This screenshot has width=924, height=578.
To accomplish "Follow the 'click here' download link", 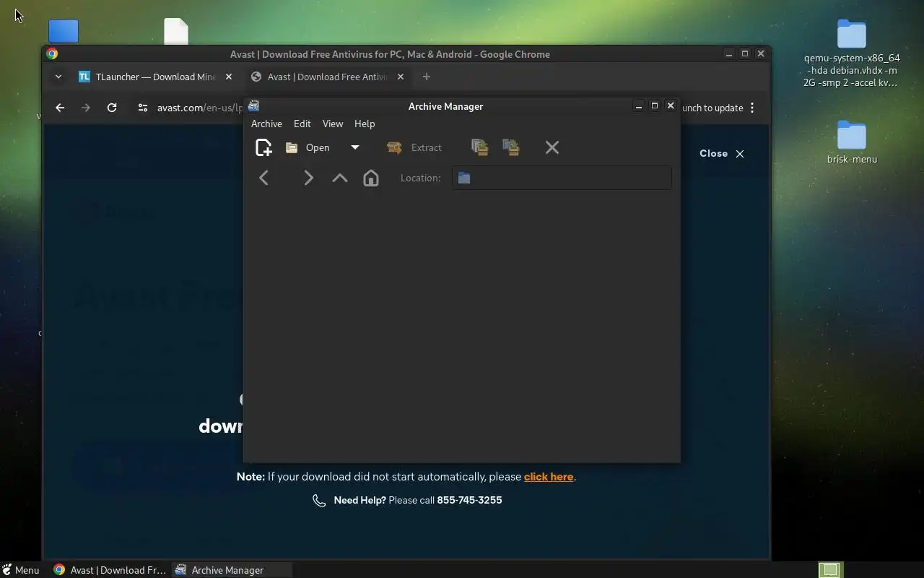I will pyautogui.click(x=549, y=477).
